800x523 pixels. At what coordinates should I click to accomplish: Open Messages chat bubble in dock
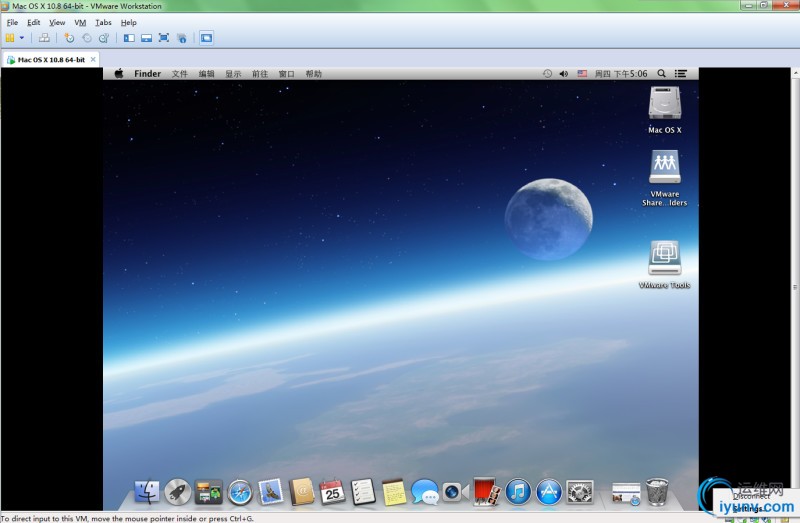(x=425, y=492)
